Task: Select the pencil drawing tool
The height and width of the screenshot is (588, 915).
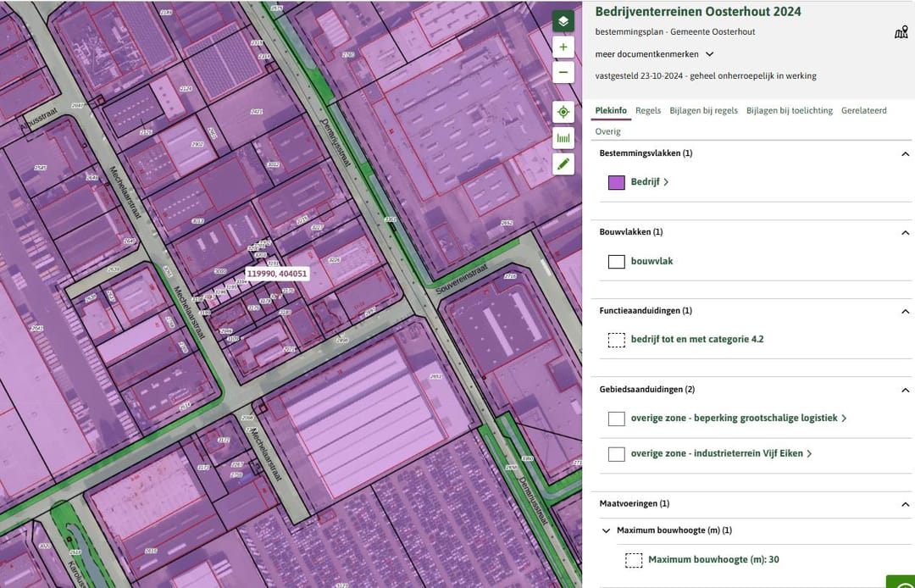Action: click(x=563, y=164)
